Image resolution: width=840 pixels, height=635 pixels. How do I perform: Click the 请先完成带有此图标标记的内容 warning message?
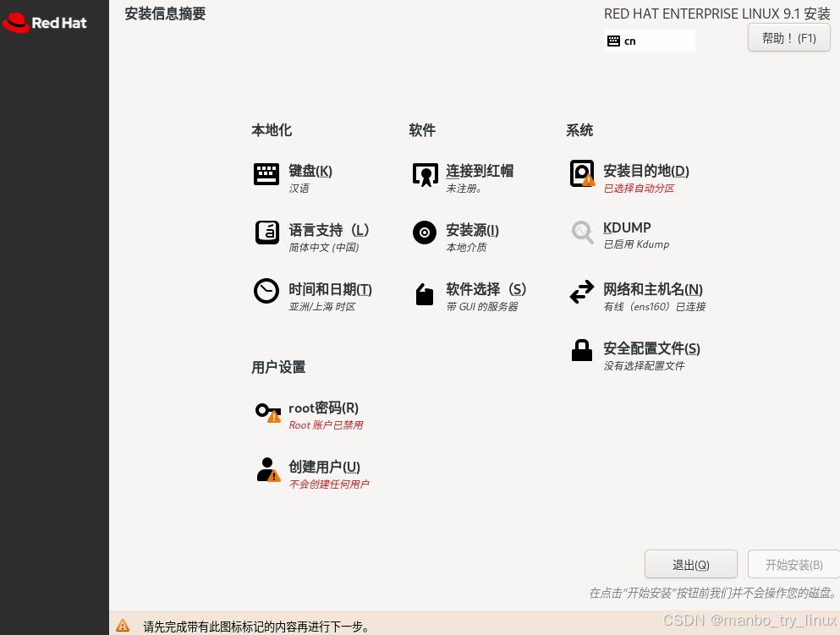(x=256, y=627)
